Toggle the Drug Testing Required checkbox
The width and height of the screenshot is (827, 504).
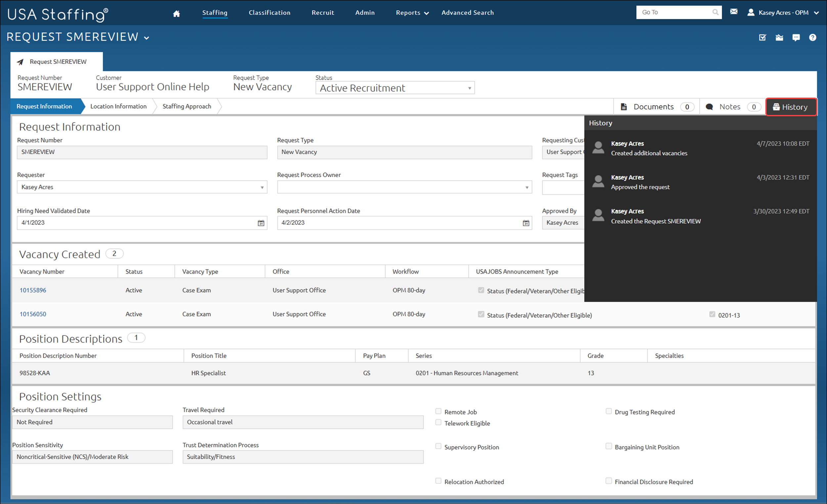coord(608,411)
